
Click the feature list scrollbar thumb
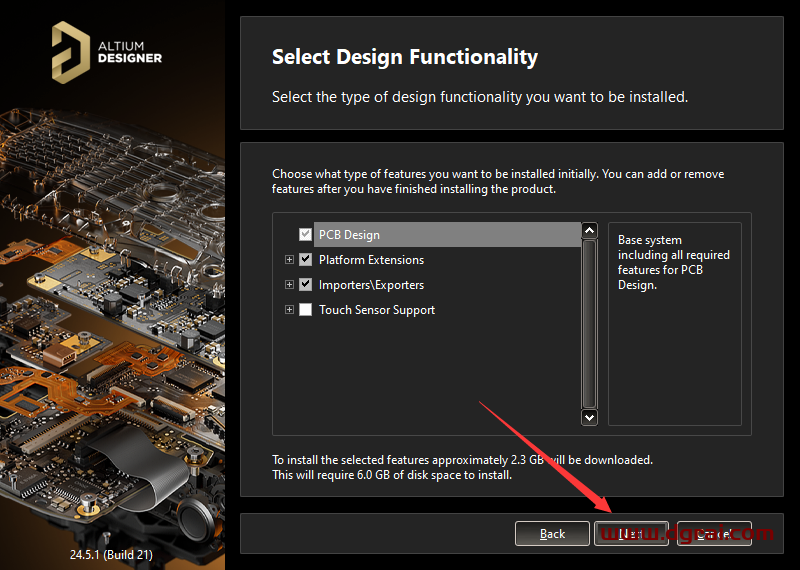(589, 324)
